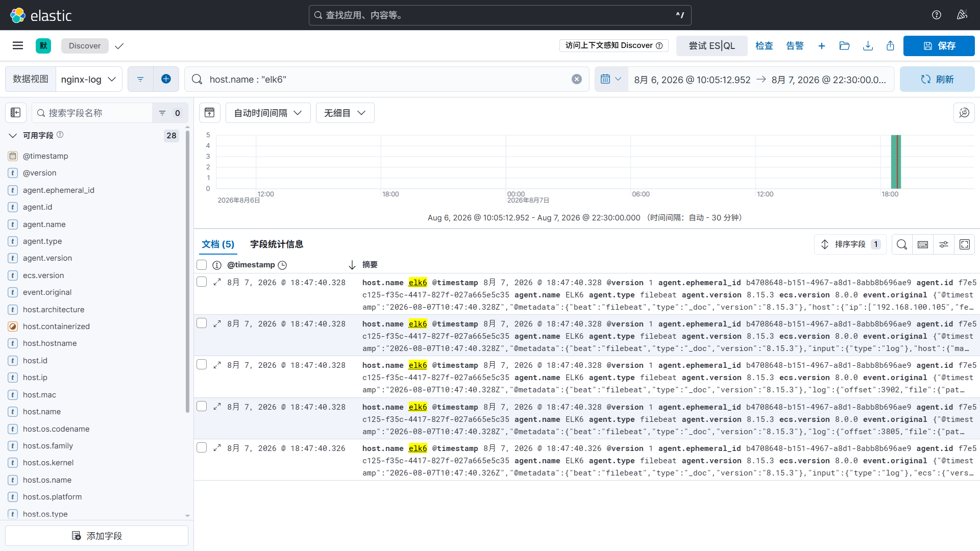Image resolution: width=980 pixels, height=551 pixels.
Task: Open the date quick menu calendar dropdown
Action: [x=611, y=79]
